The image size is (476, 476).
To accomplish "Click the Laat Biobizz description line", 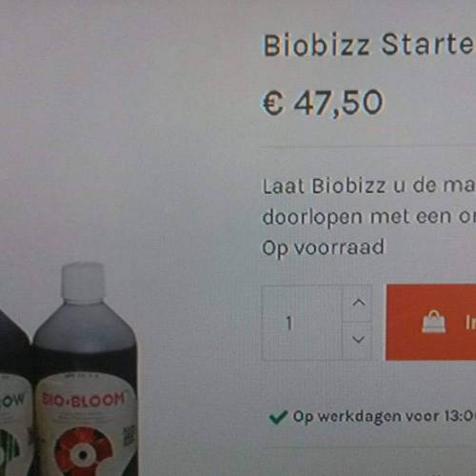I will point(369,186).
